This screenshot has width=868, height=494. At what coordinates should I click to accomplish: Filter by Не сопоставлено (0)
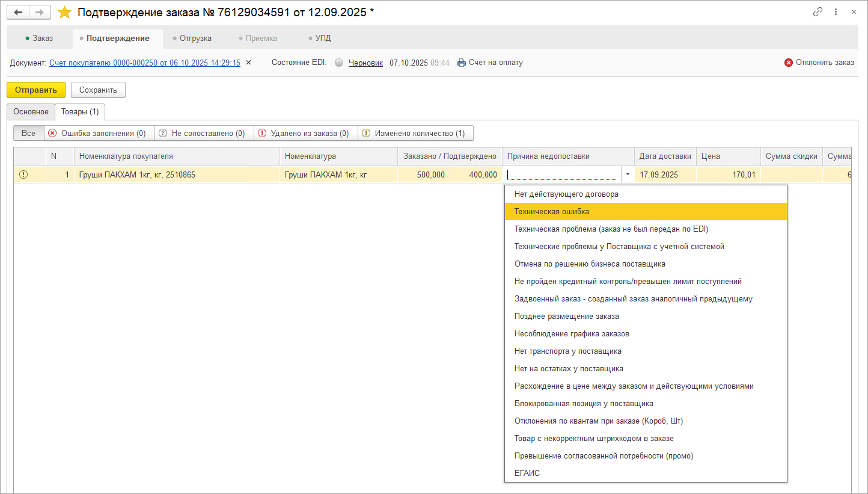[x=203, y=133]
